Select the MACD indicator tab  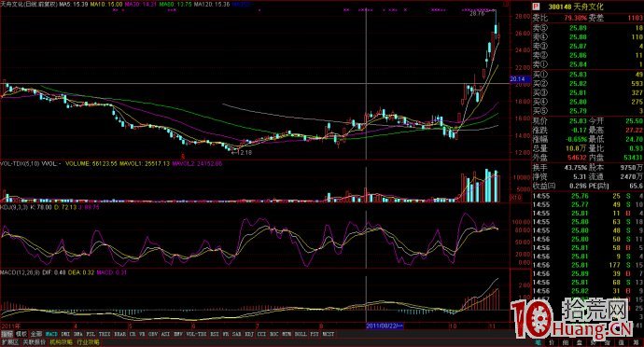pyautogui.click(x=51, y=334)
